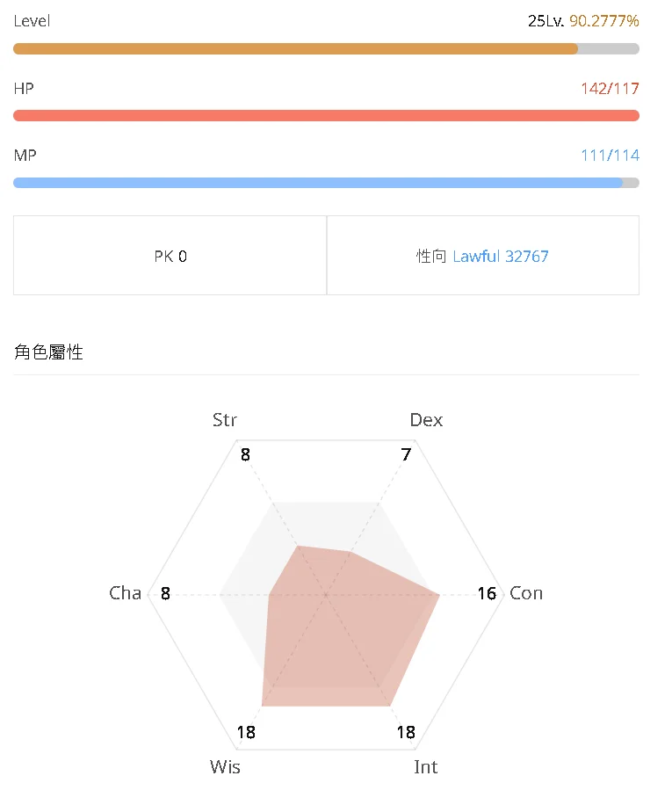Click the MP bar showing 111/114
672x812 pixels.
pos(325,182)
